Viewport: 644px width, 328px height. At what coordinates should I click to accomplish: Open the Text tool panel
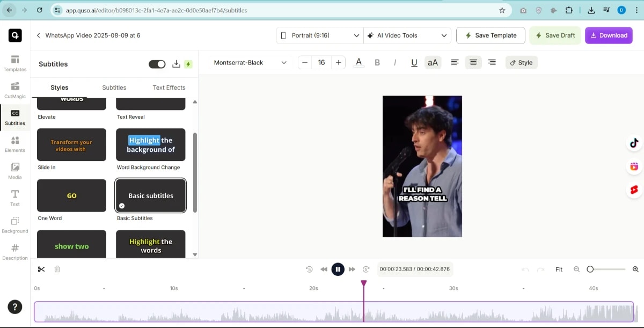14,196
